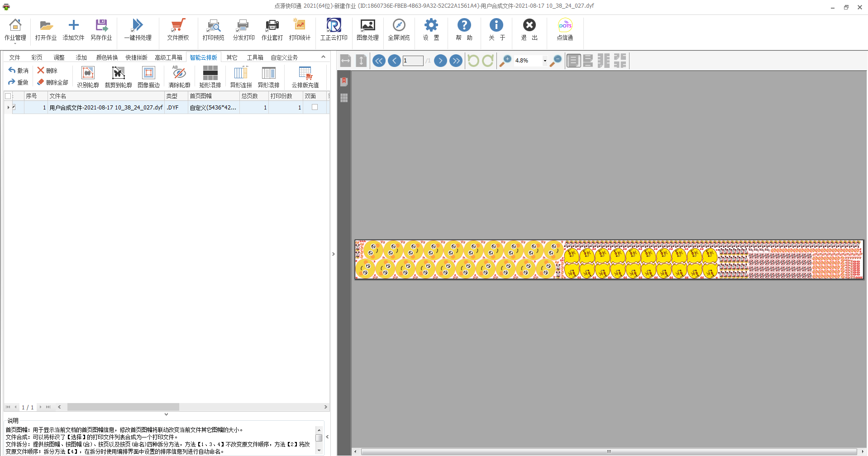The image size is (868, 456).
Task: Open the 颜色转换 tab
Action: click(x=107, y=57)
